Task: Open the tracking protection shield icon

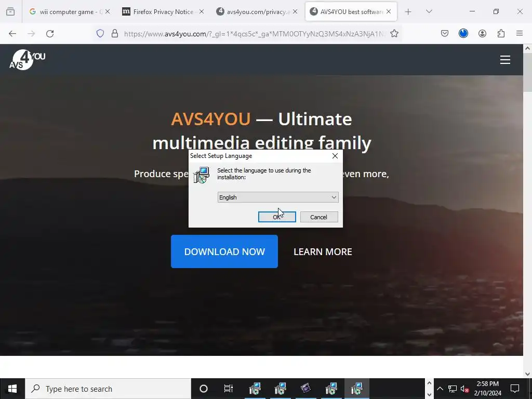Action: pos(100,34)
